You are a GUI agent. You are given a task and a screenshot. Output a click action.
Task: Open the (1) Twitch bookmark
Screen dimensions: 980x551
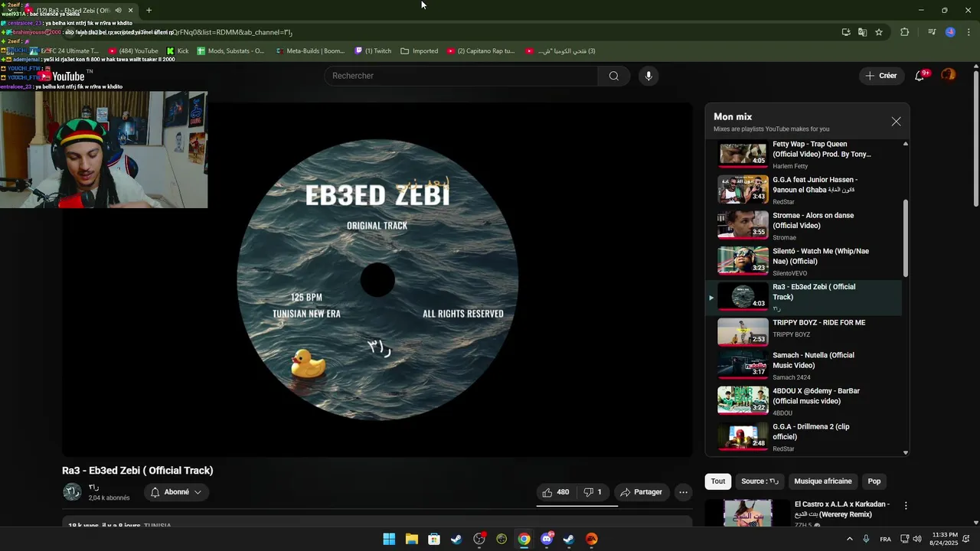tap(373, 51)
